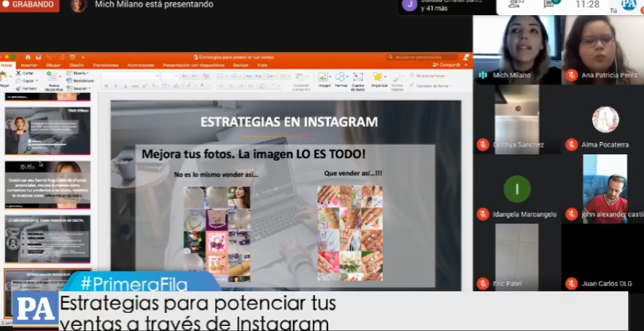
Task: Click the PA account avatar labeled Tú
Action: (628, 4)
